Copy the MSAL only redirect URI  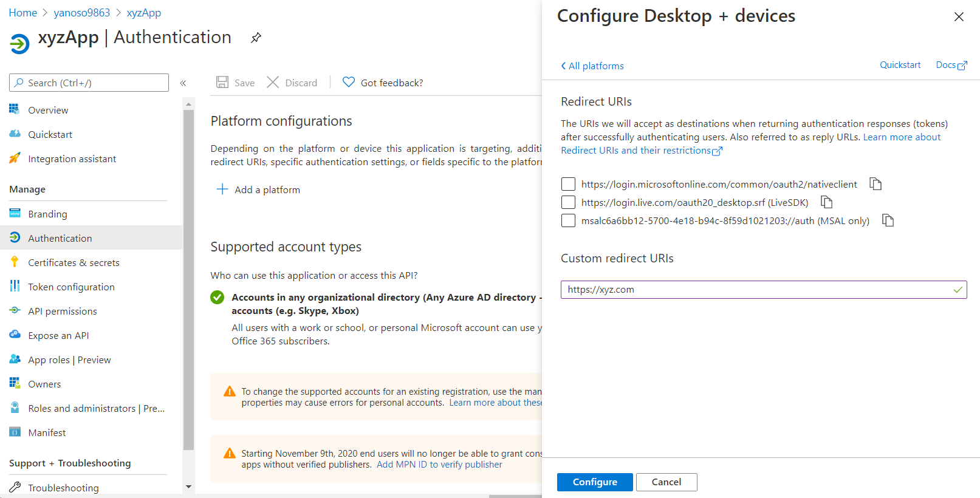888,220
